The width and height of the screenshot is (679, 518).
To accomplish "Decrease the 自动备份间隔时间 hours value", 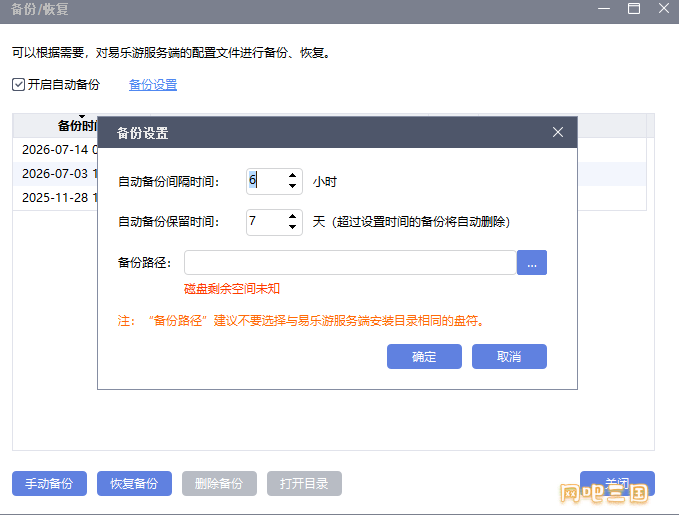I will (x=292, y=186).
